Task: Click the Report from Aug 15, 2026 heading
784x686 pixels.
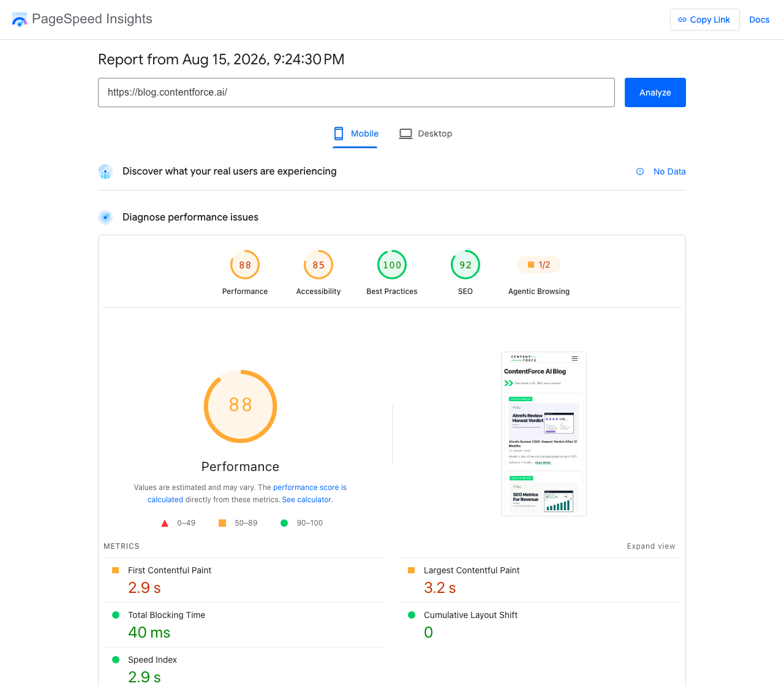Action: coord(221,59)
